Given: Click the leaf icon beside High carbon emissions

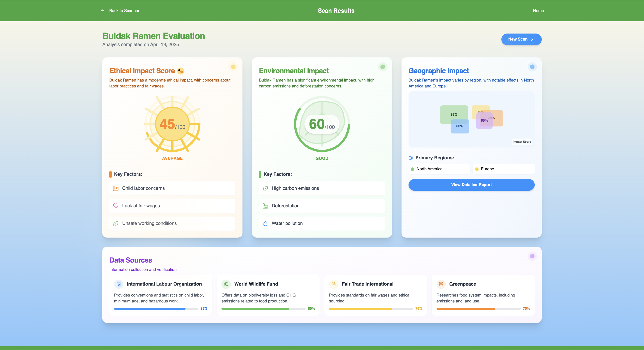Looking at the screenshot, I should (x=265, y=188).
